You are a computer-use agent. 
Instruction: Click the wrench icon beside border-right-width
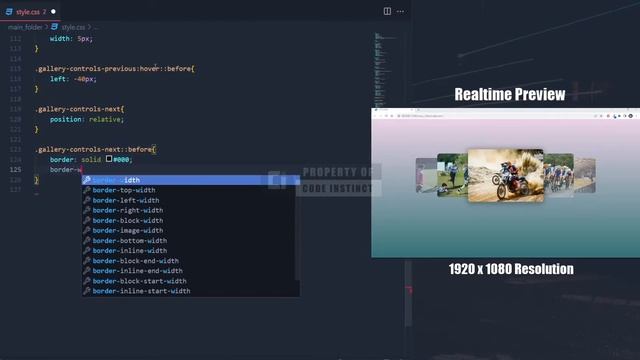pos(87,210)
